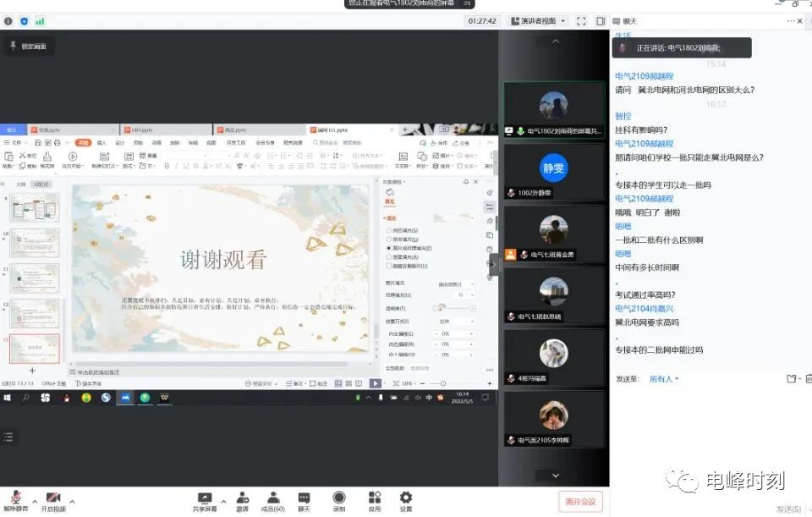812x517 pixels.
Task: Click the sender name 电气2104肖嘉兴 in chat
Action: click(x=645, y=308)
